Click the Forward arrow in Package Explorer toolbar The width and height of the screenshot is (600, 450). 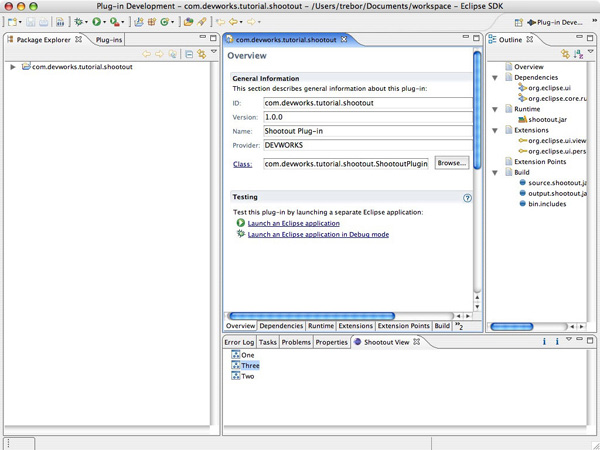point(159,54)
